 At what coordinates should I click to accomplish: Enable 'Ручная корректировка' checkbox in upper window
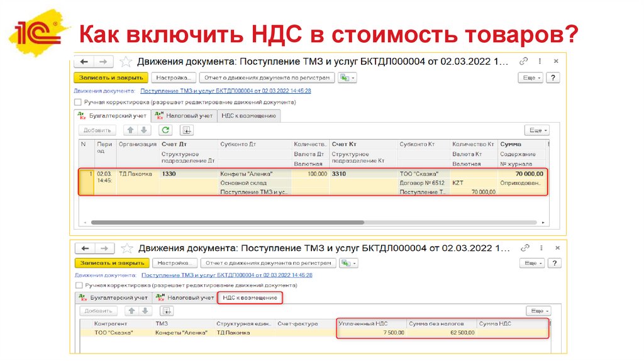[x=78, y=103]
